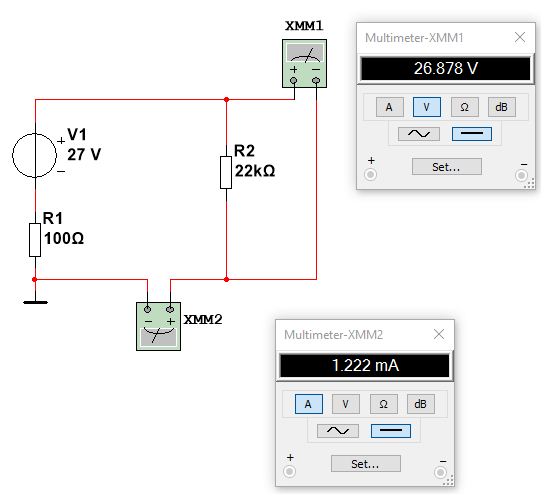The width and height of the screenshot is (541, 494).
Task: Click the XMM2 instrument label
Action: pos(203,320)
